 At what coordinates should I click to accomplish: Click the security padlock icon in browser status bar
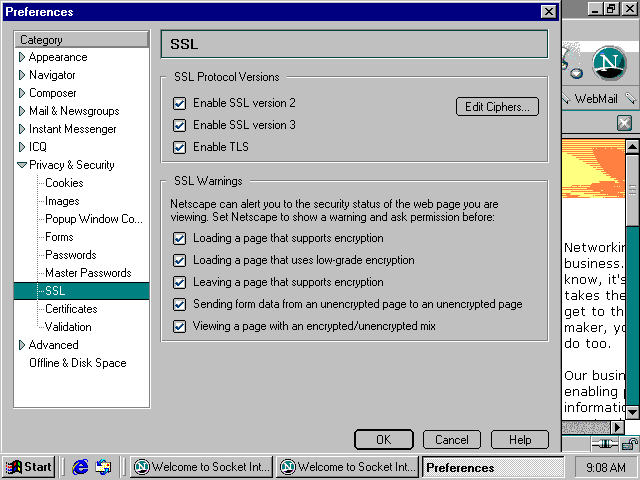pyautogui.click(x=630, y=444)
